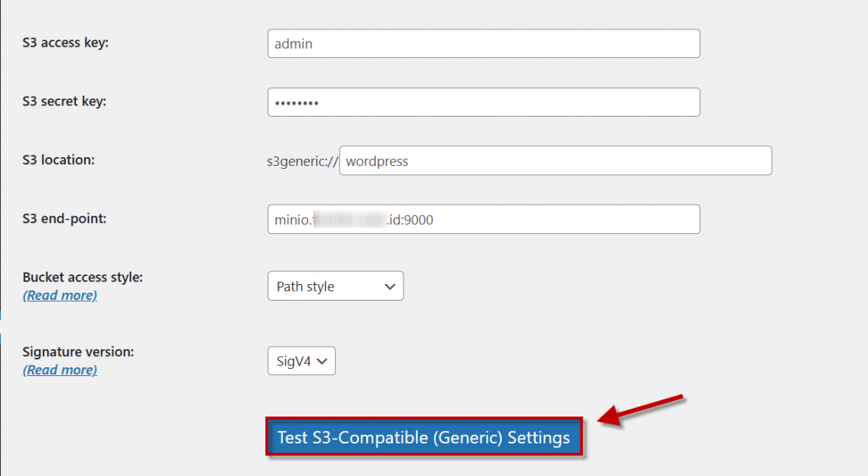The width and height of the screenshot is (868, 476).
Task: Click the red arrow pointing at button
Action: (x=641, y=410)
